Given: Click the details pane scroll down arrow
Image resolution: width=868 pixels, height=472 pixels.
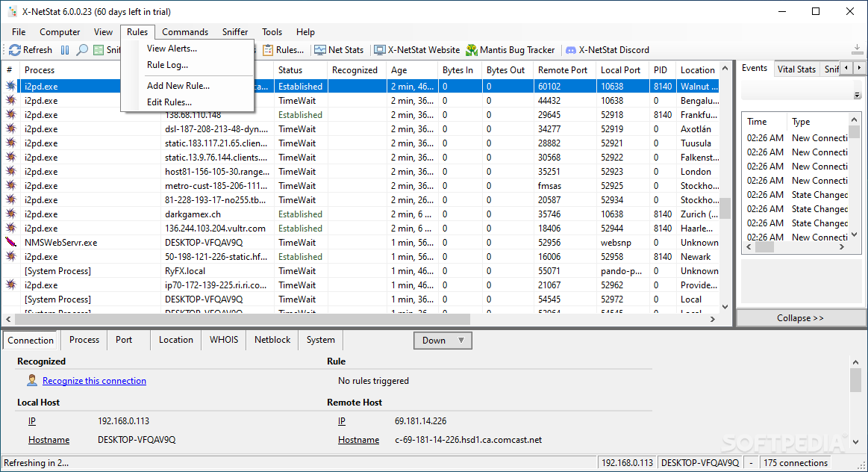Looking at the screenshot, I should (856, 442).
